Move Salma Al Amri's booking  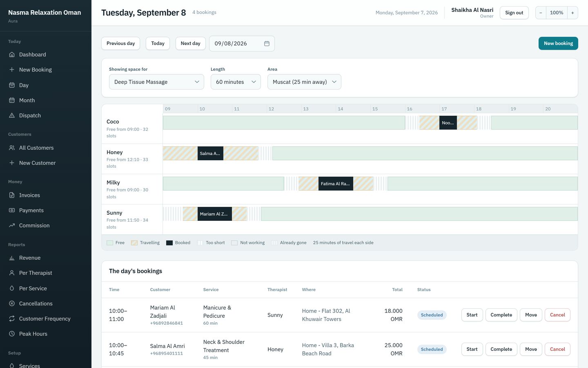(531, 349)
